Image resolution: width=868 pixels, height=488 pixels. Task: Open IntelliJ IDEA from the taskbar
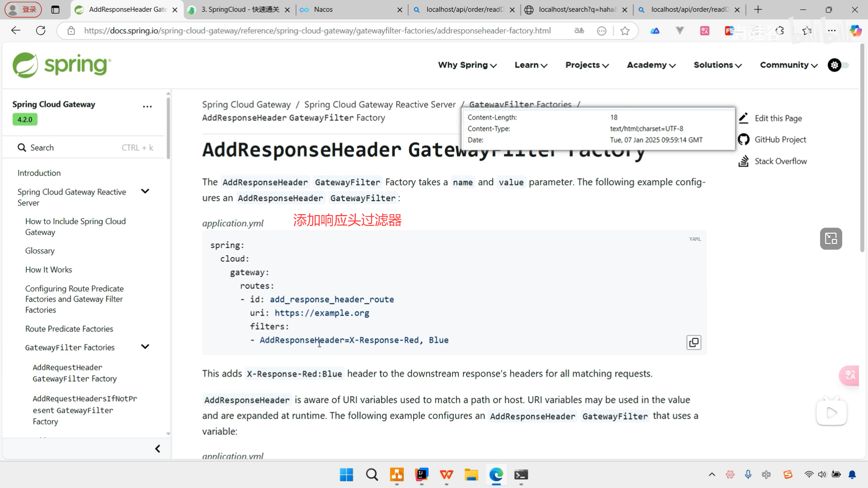[x=421, y=475]
